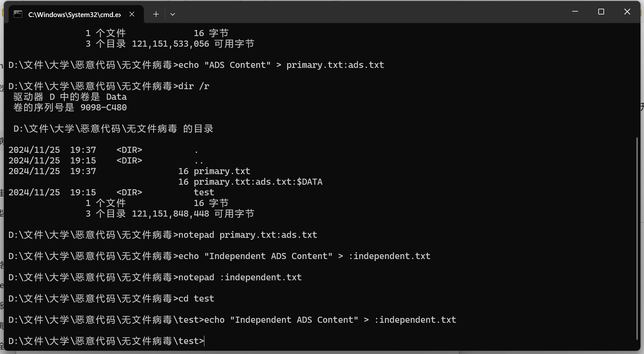The width and height of the screenshot is (644, 354).
Task: Click the 'cd test' command line
Action: [111, 299]
